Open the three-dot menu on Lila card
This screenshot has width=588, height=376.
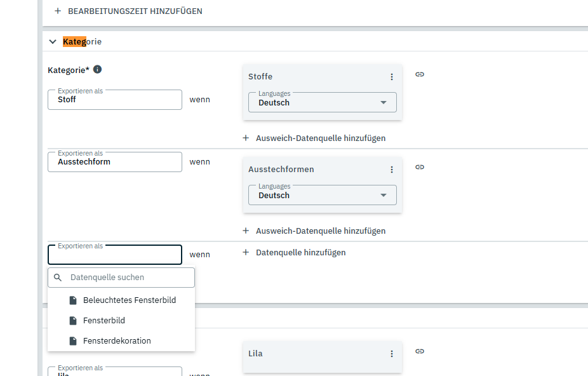coord(392,354)
